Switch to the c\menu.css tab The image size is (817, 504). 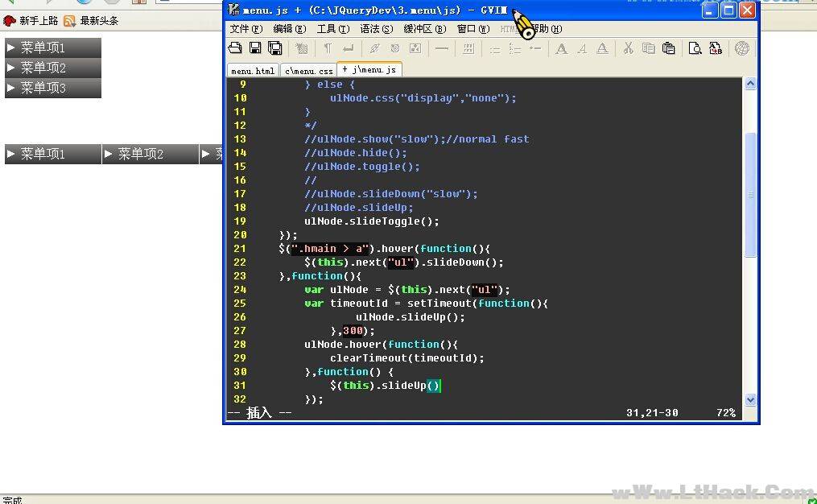pyautogui.click(x=308, y=71)
